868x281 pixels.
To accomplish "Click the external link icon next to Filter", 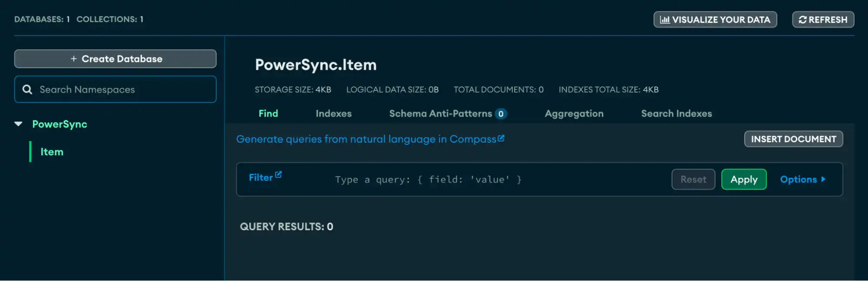I will (x=278, y=174).
